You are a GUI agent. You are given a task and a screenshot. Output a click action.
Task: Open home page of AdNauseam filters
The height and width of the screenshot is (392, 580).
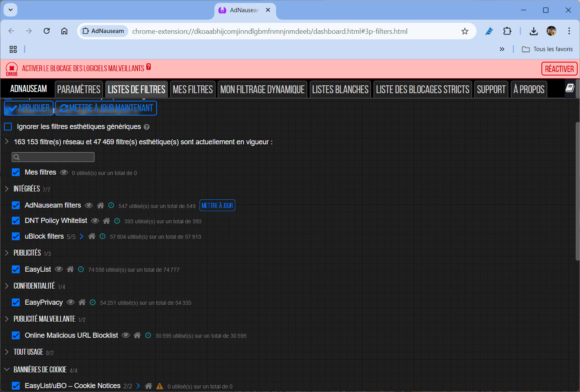(x=100, y=205)
